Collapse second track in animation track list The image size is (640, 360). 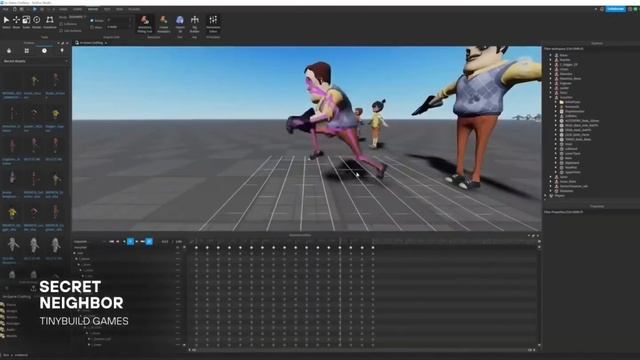pyautogui.click(x=77, y=259)
